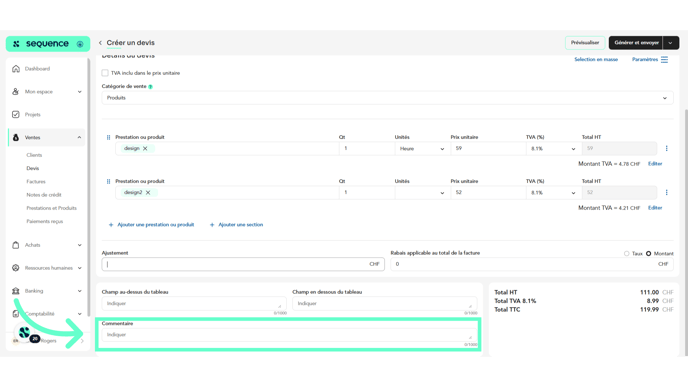
Task: Open Clients in the Ventes submenu
Action: (x=34, y=155)
